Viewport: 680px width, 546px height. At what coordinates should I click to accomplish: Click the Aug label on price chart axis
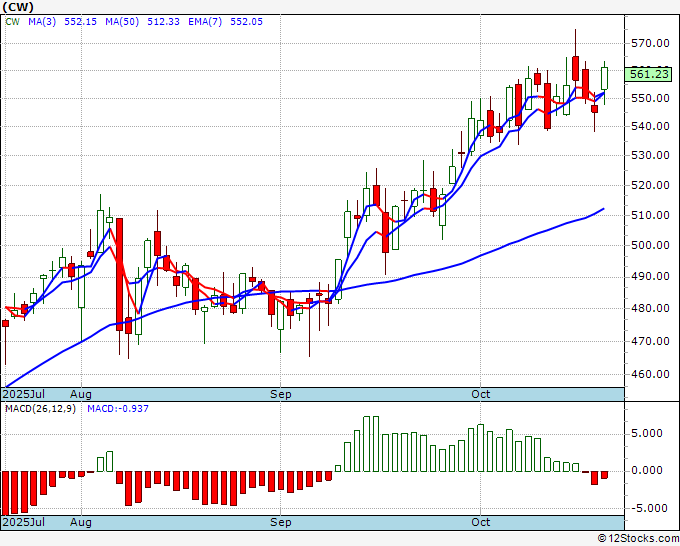[x=81, y=394]
